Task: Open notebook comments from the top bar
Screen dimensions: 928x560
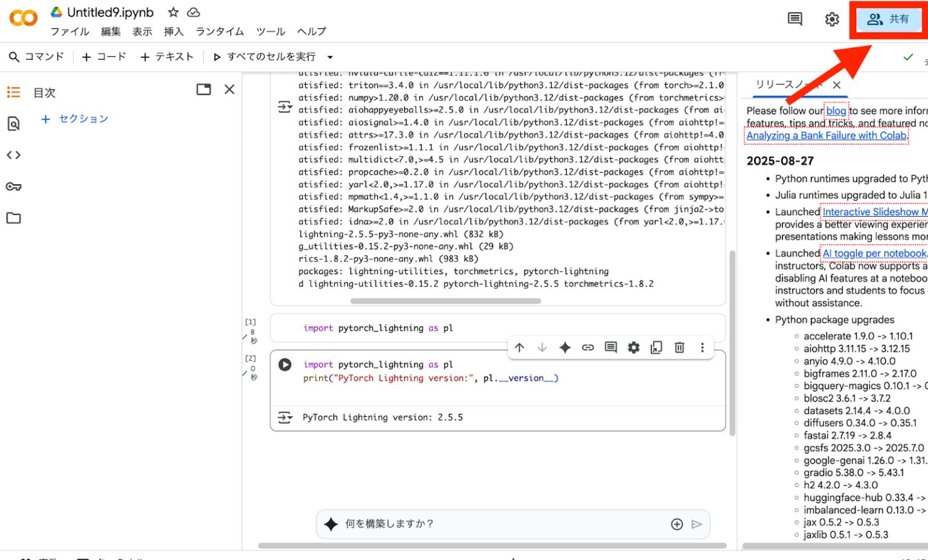Action: click(x=794, y=19)
